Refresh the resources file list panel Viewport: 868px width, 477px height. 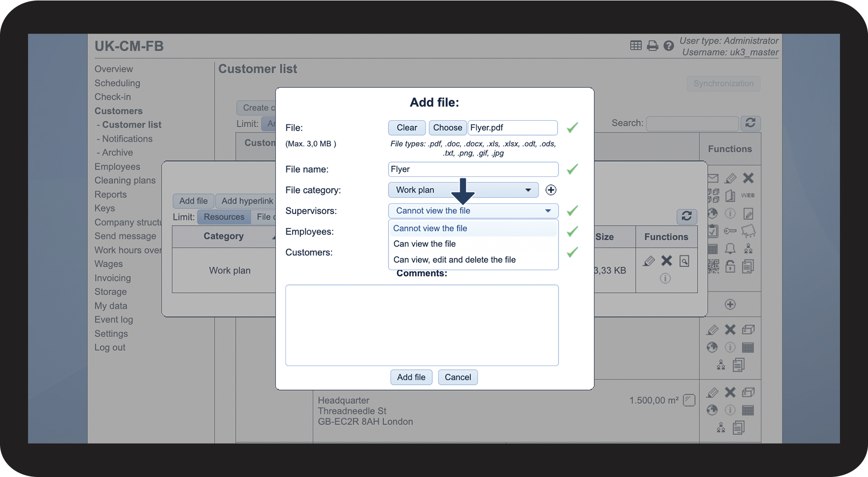(687, 216)
